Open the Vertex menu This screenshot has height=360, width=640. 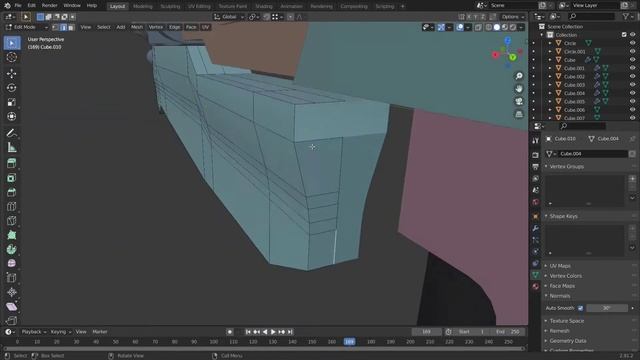point(156,27)
